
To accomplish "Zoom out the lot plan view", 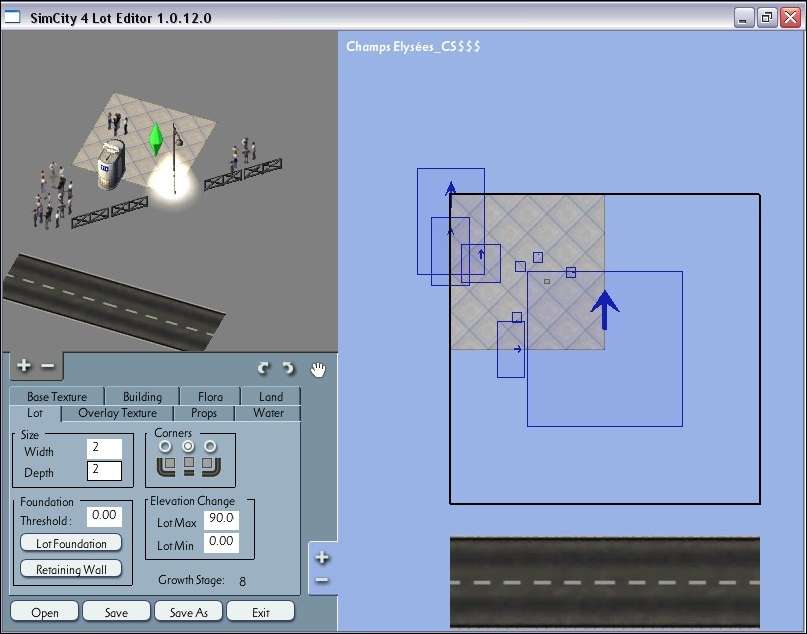I will 322,580.
